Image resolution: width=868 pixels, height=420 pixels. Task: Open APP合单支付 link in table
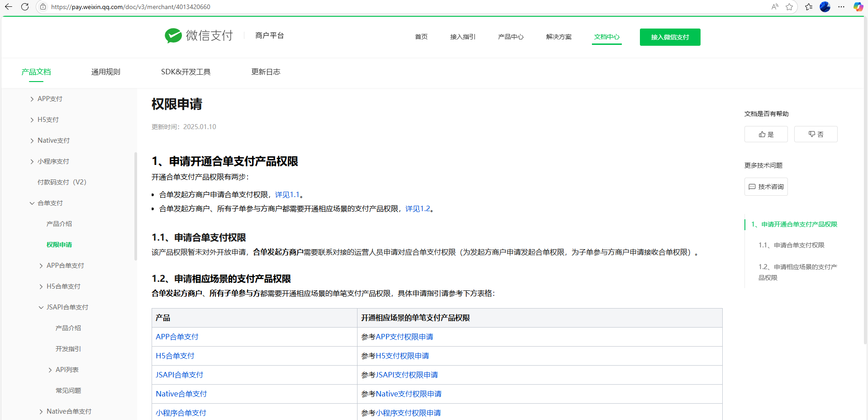[177, 337]
